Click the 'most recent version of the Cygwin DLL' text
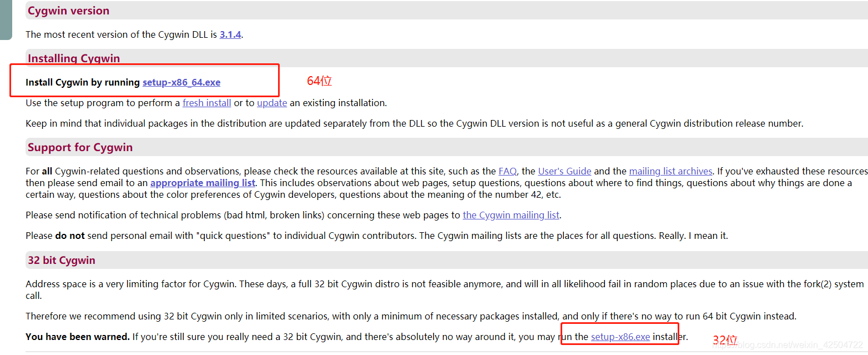Viewport: 868px width, 355px height. pos(134,34)
